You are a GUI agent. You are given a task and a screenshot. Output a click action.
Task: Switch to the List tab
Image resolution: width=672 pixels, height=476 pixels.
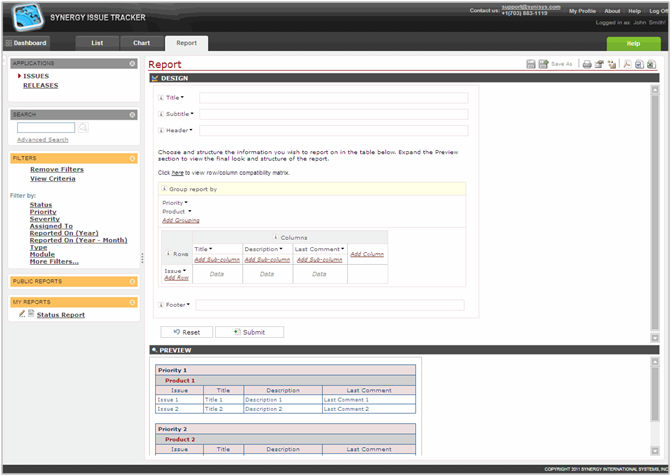pos(97,43)
